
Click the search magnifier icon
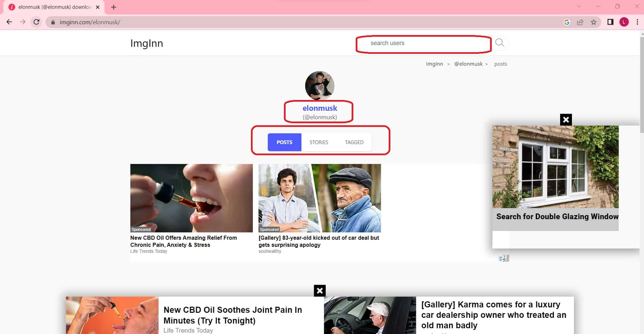(x=500, y=43)
